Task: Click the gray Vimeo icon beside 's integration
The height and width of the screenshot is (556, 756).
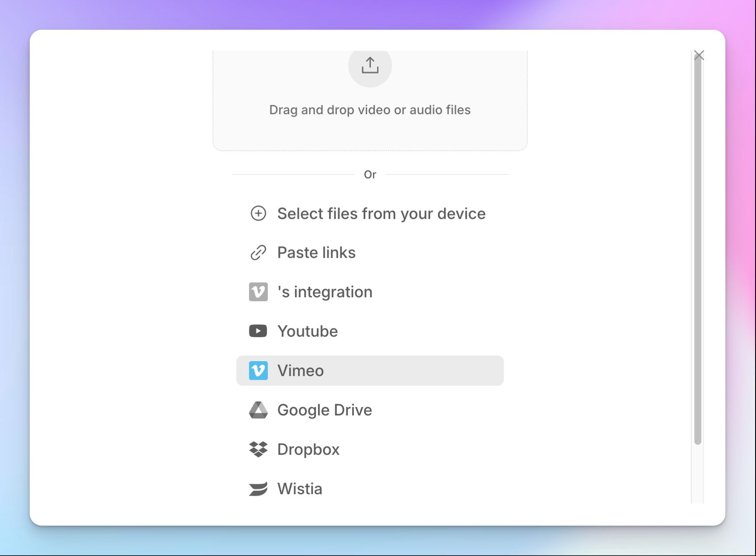Action: 258,292
